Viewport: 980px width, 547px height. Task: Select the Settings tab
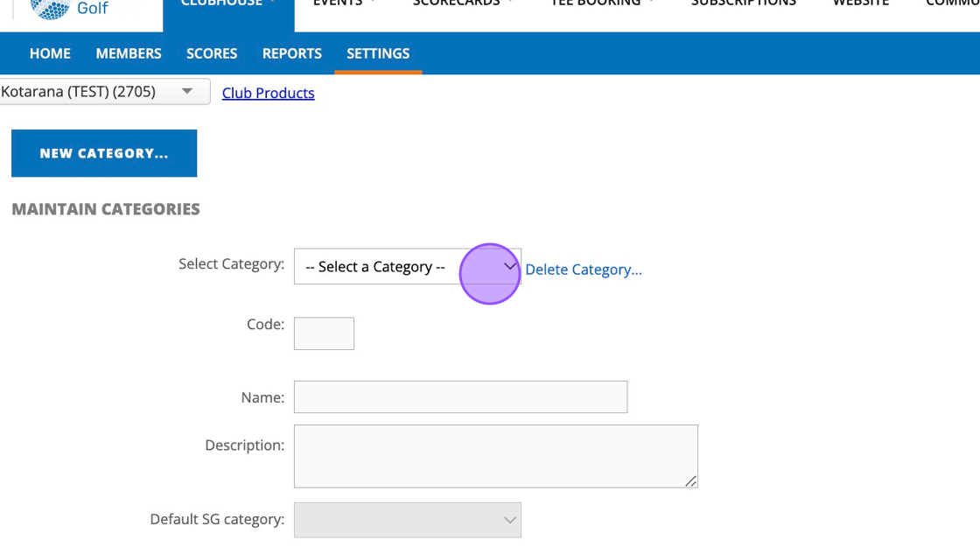click(378, 53)
